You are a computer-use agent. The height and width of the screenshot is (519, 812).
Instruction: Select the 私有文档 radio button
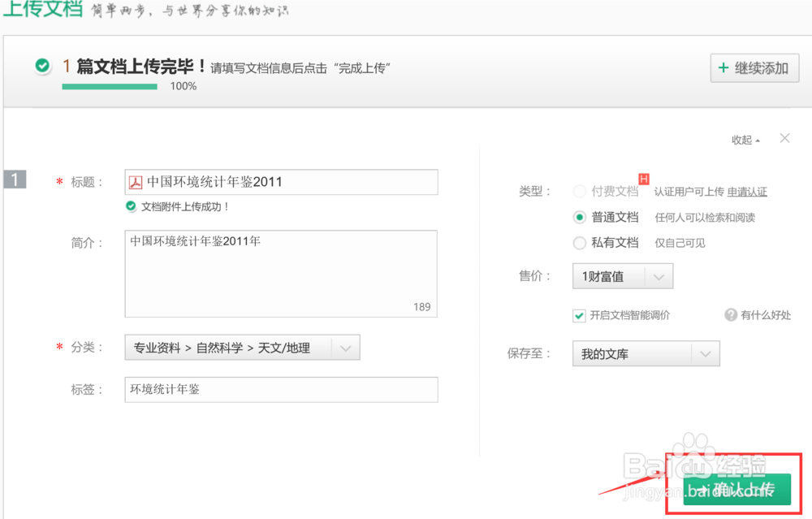(580, 242)
